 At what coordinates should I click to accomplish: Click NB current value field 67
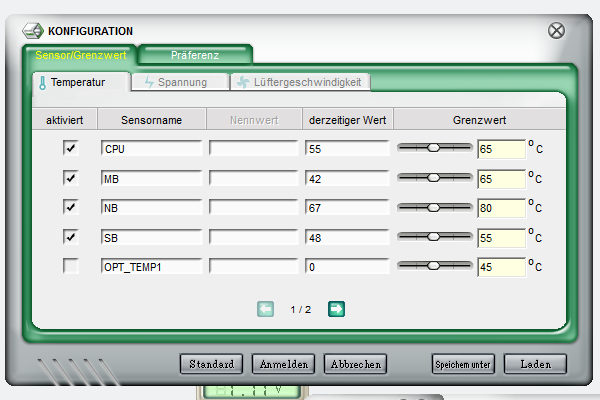347,207
